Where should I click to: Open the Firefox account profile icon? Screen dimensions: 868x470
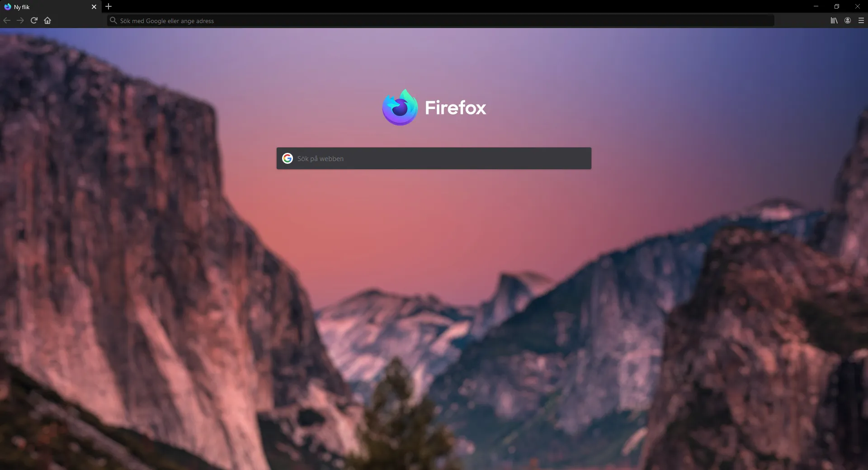point(848,20)
